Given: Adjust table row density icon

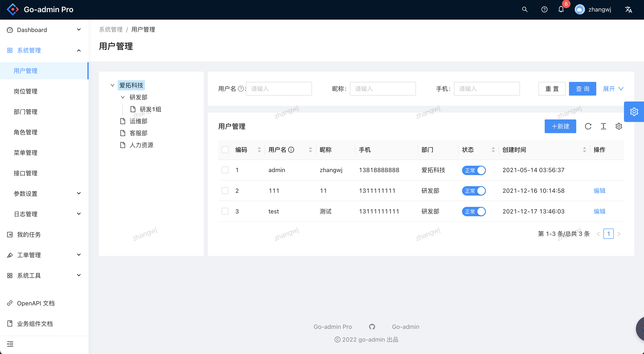Looking at the screenshot, I should [x=604, y=126].
